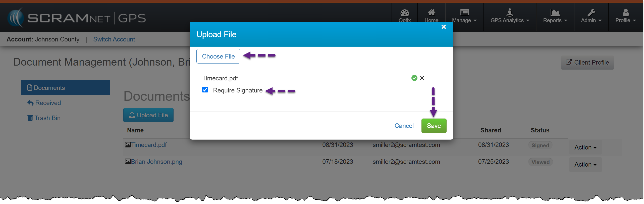Click the Timecard.pdf file thumbnail icon
The image size is (644, 204).
tap(128, 145)
